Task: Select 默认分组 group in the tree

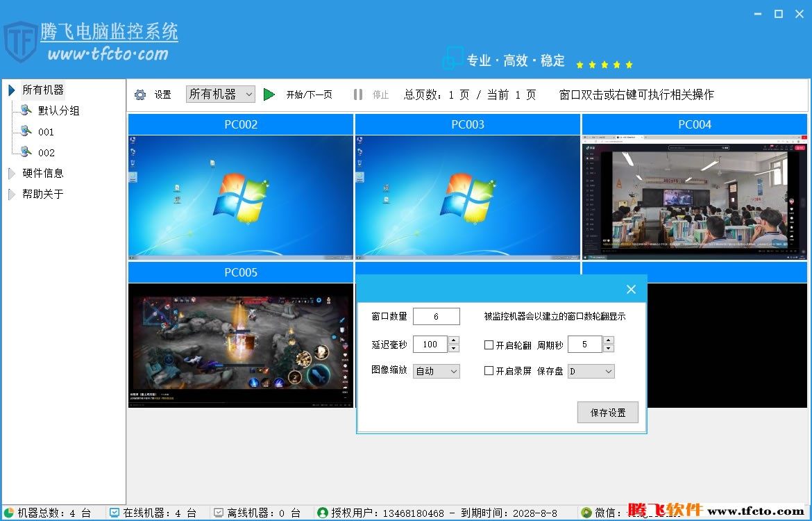Action: coord(58,110)
